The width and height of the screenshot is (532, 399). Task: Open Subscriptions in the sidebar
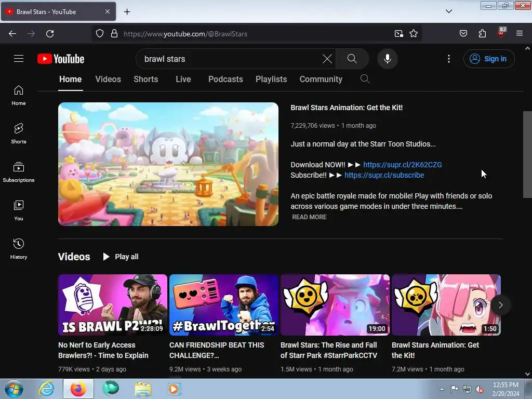tap(19, 172)
